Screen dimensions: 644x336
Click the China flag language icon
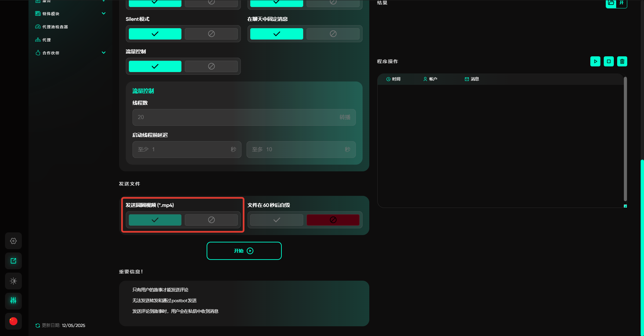[13, 321]
